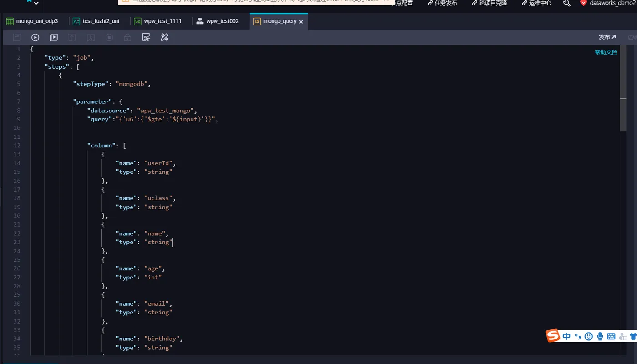Click the voice input microphone icon
The image size is (637, 364).
pyautogui.click(x=600, y=336)
